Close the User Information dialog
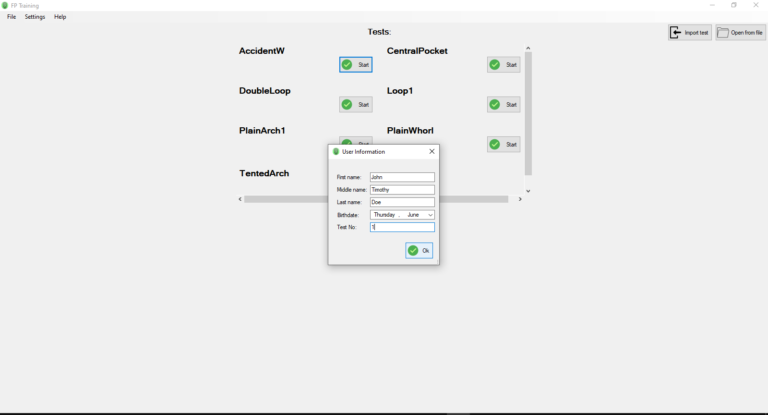The image size is (768, 415). pyautogui.click(x=432, y=152)
